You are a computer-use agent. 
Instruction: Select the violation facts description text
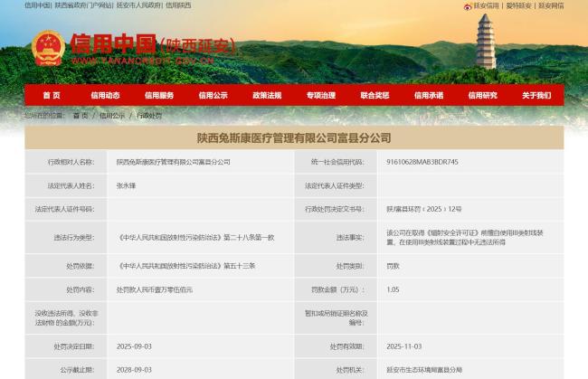pos(465,238)
